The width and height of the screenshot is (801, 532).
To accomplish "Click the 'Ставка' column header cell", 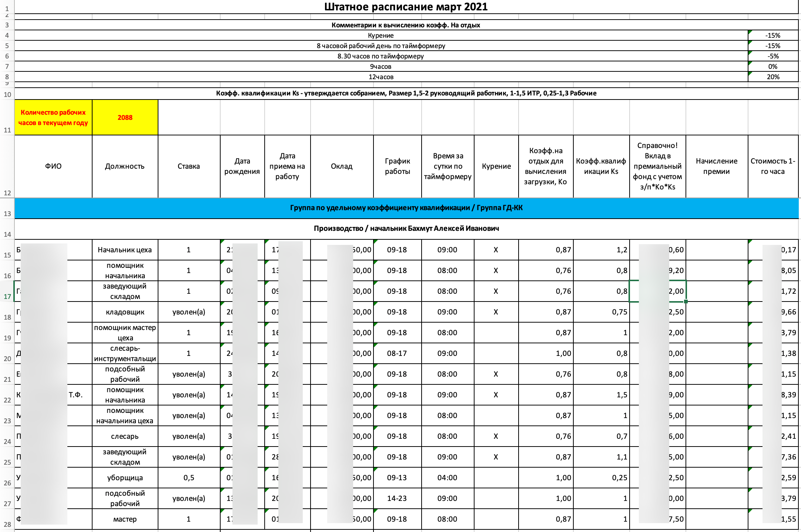I will tap(189, 166).
